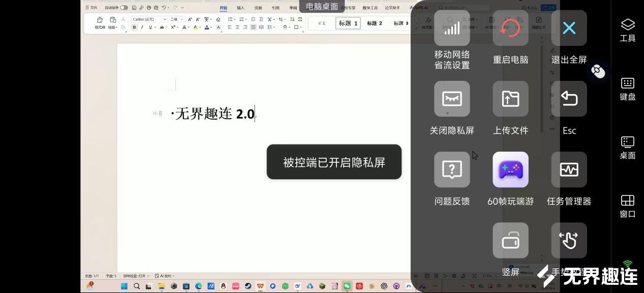The width and height of the screenshot is (644, 293).
Task: Toggle italic formatting (I)
Action: point(142,27)
